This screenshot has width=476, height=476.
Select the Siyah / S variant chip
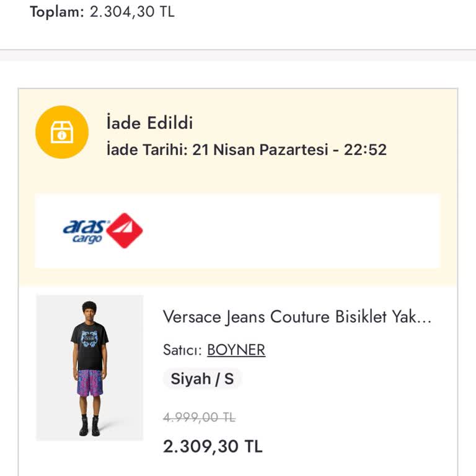coord(202,379)
